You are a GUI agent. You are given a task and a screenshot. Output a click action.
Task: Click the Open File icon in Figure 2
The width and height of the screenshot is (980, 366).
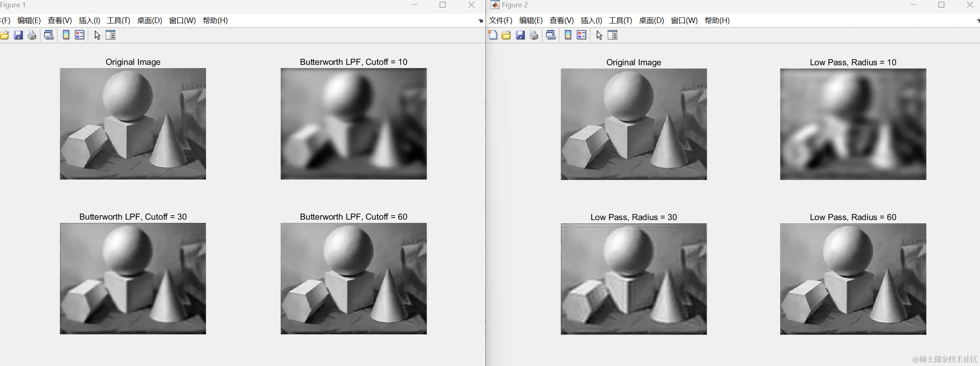pos(506,35)
